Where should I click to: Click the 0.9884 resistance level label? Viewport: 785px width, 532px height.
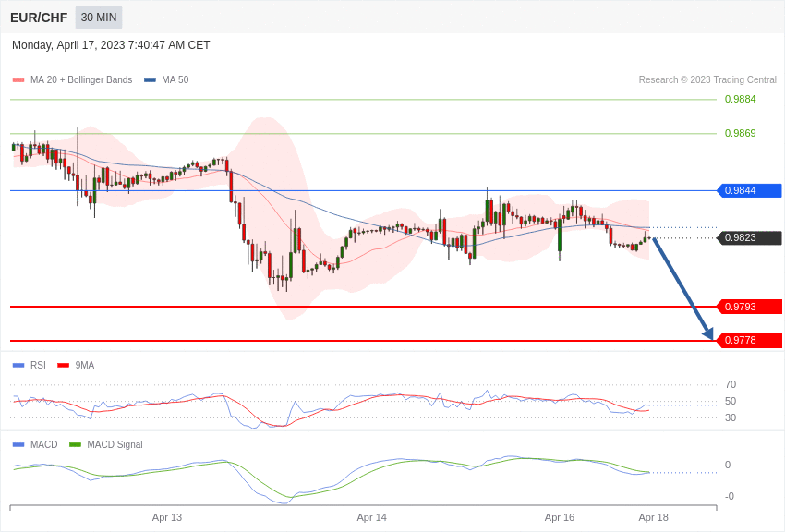click(x=740, y=99)
